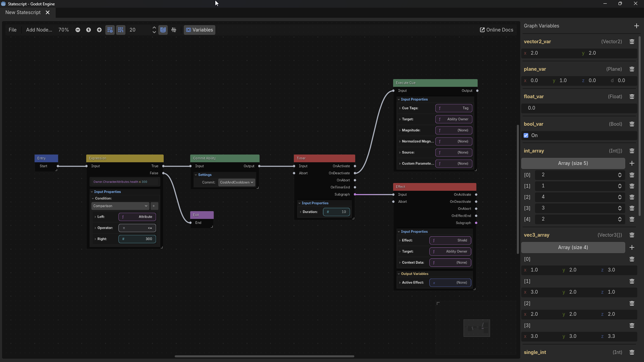
Task: Add a new graph variable
Action: 637,26
